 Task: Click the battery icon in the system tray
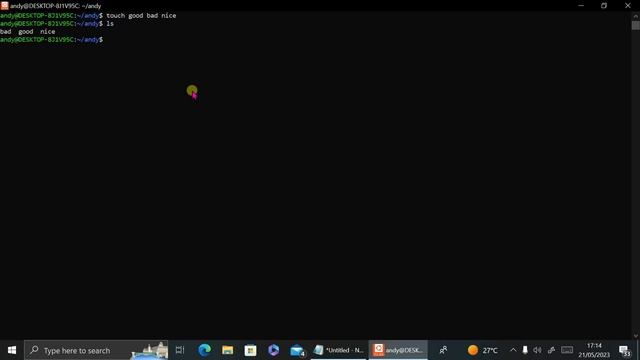[525, 350]
